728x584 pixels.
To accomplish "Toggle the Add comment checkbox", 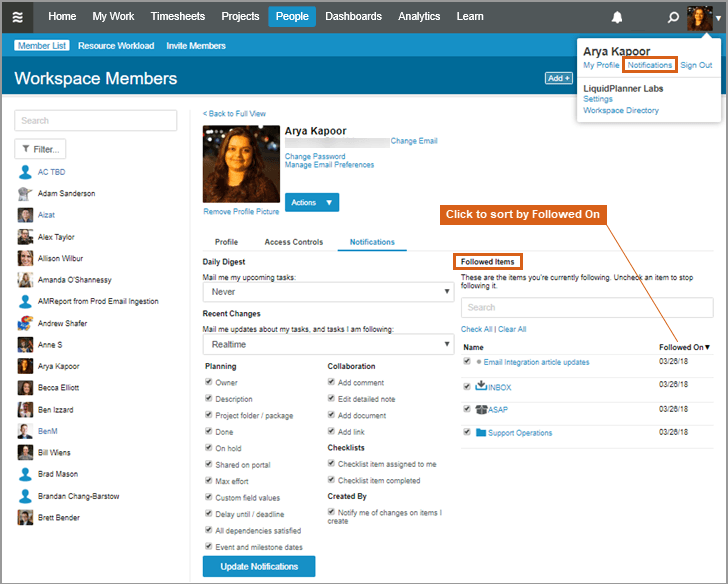I will [x=331, y=383].
